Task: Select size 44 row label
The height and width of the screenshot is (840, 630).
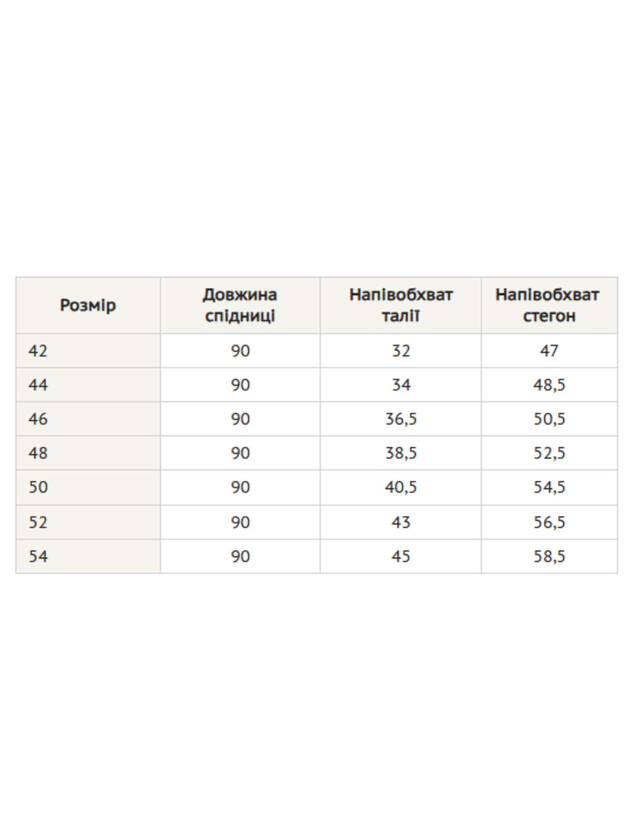Action: pos(38,385)
